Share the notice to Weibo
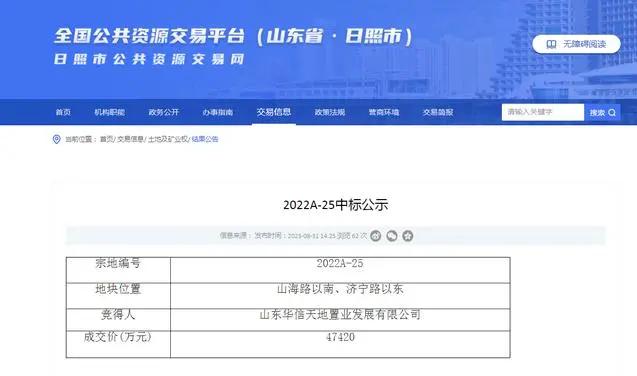This screenshot has height=376, width=637. (375, 236)
